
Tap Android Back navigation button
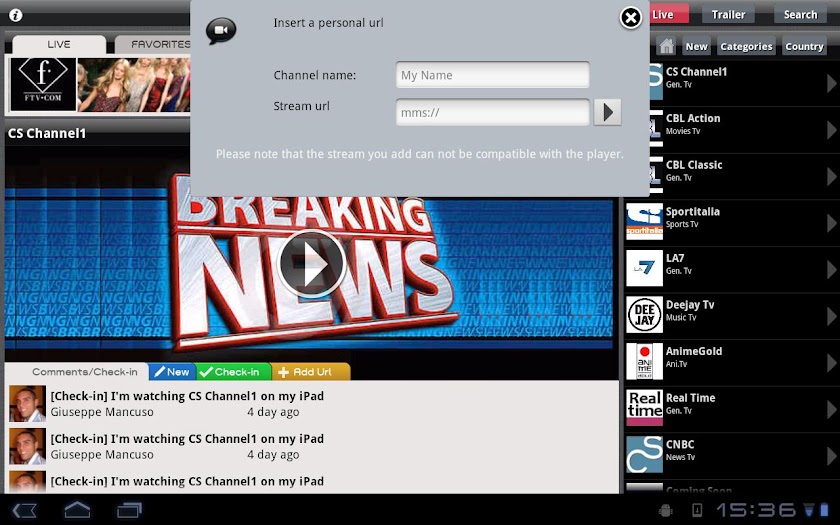click(x=25, y=509)
